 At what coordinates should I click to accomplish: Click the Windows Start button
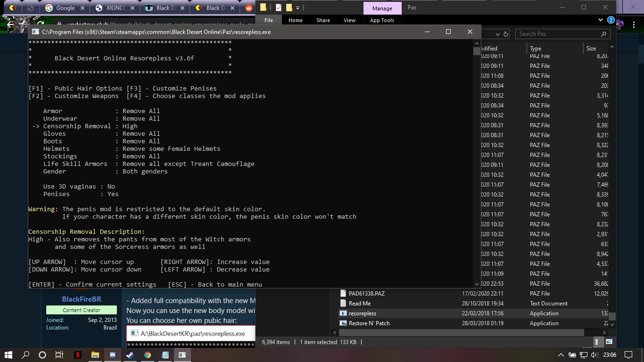(8, 355)
